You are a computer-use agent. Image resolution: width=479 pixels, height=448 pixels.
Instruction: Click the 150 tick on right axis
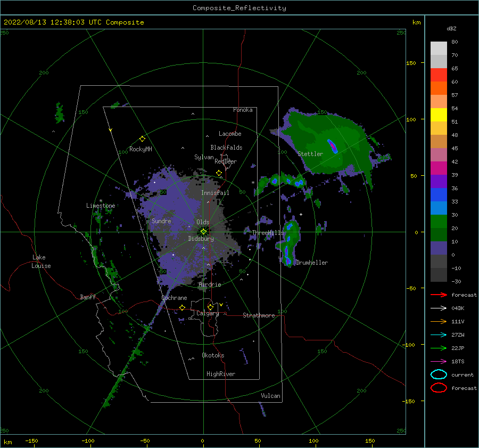point(411,63)
